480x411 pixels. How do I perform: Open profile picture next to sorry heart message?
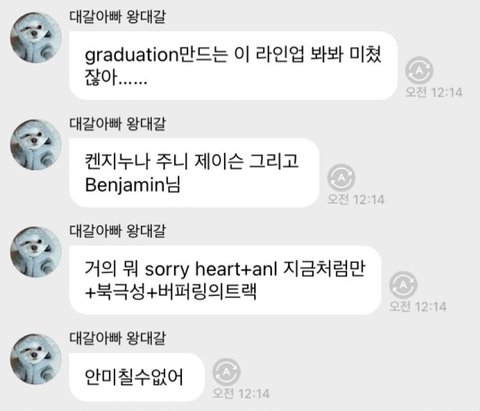tap(36, 252)
